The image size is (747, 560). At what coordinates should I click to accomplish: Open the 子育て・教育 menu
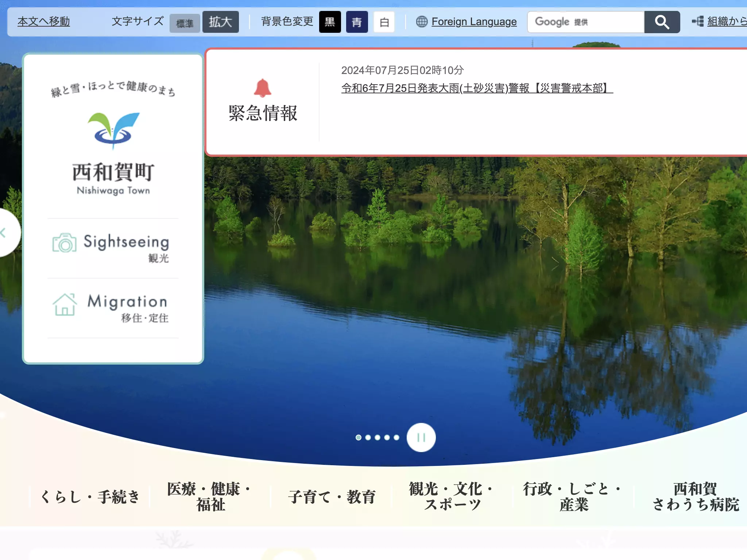[x=332, y=497]
